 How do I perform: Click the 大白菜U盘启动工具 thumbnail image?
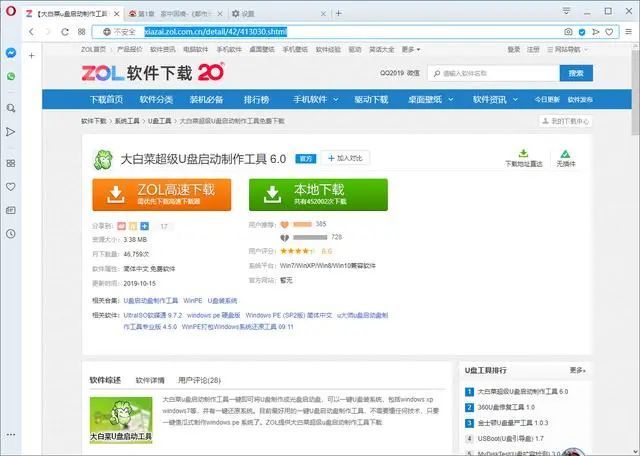click(121, 420)
